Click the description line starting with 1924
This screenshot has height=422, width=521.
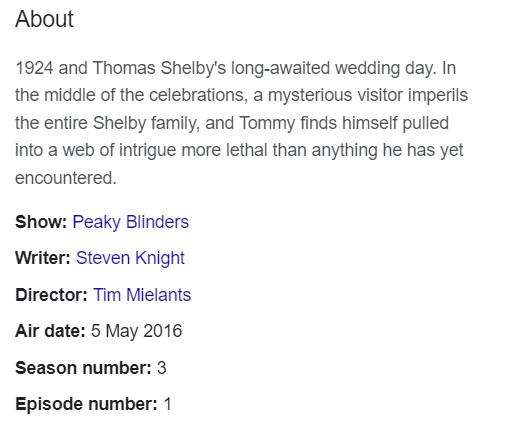[236, 68]
